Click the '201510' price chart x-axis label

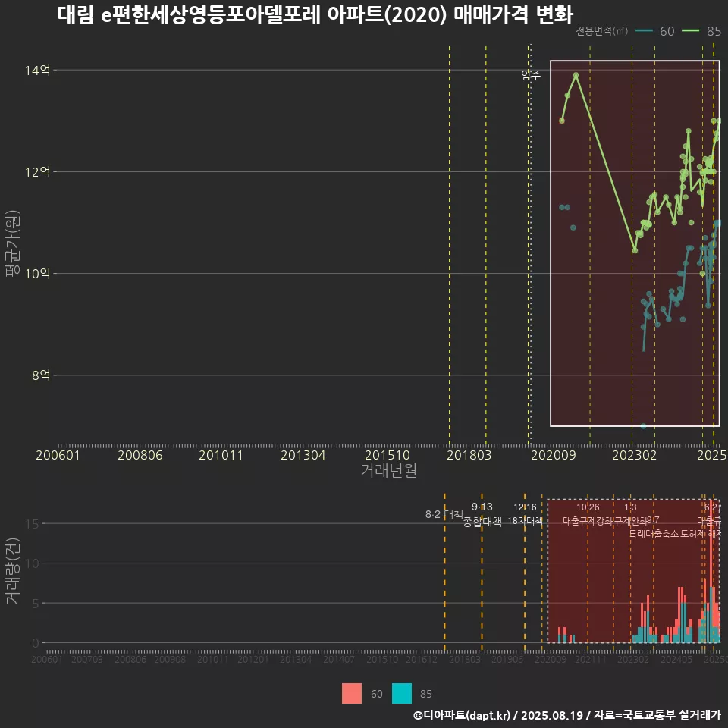(388, 455)
